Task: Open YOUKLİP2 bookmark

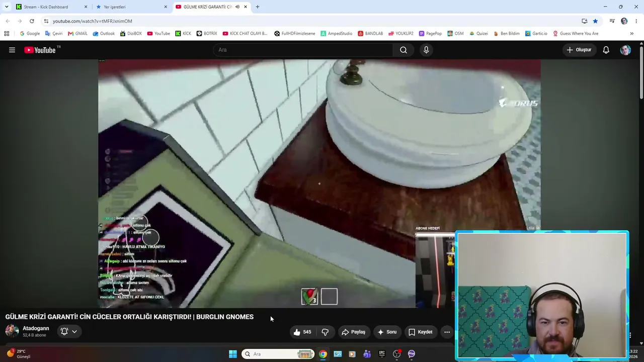Action: pos(400,34)
